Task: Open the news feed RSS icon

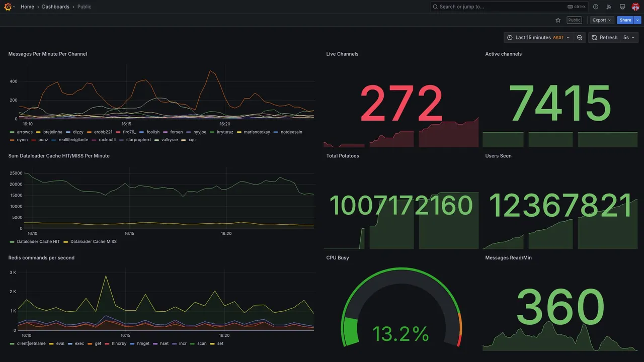Action: point(609,7)
